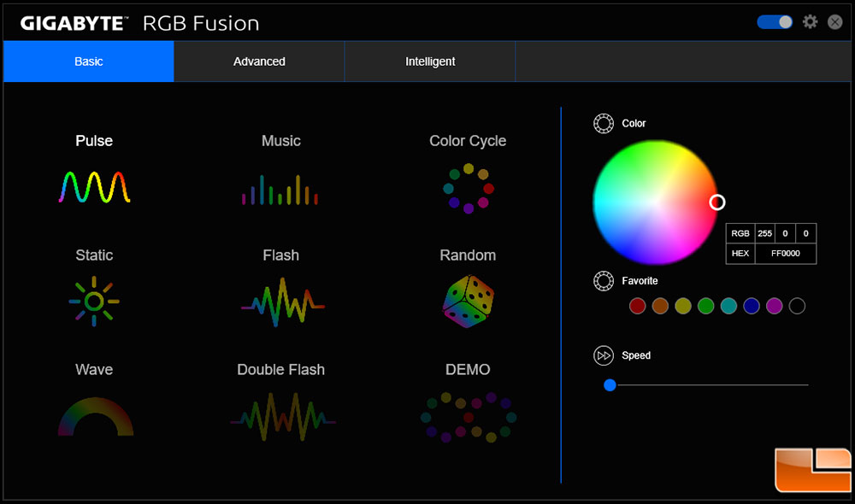Select the purple favorite color swatch
Screen dimensions: 855x504
[x=775, y=306]
